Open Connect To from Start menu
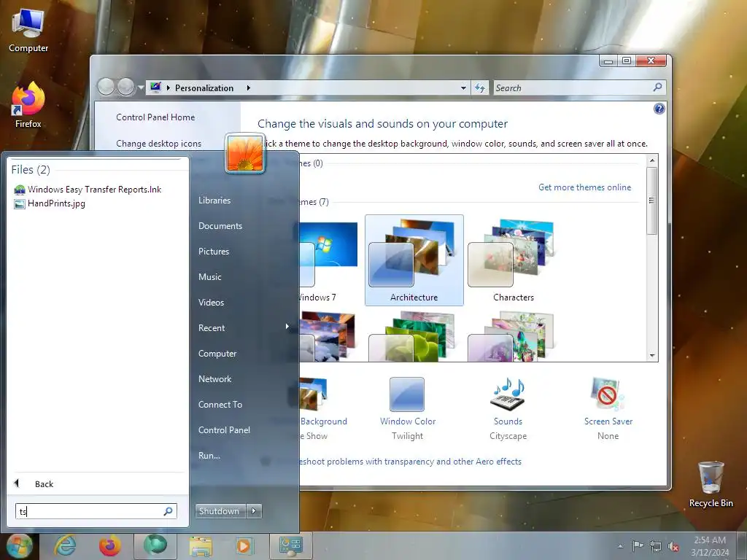 coord(220,404)
